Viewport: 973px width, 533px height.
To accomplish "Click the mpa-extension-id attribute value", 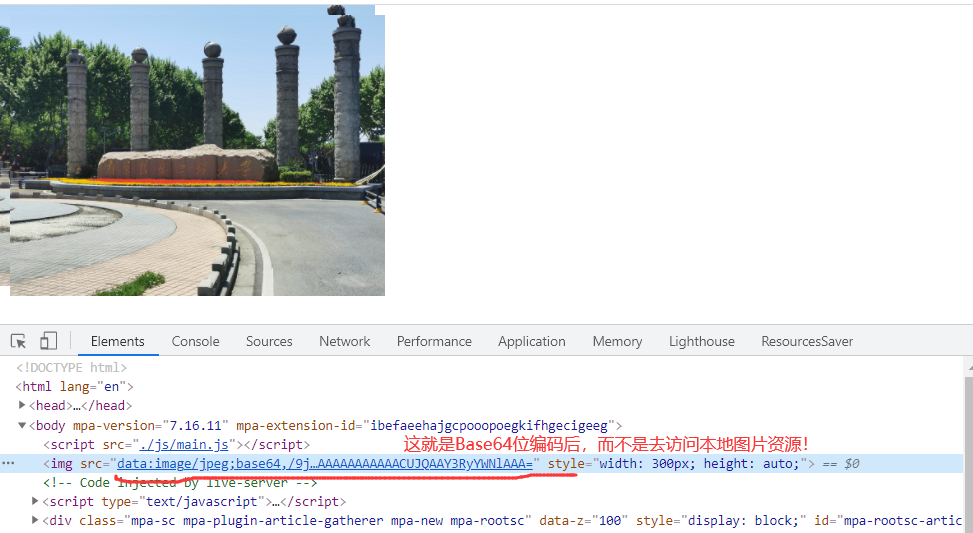I will coord(488,426).
